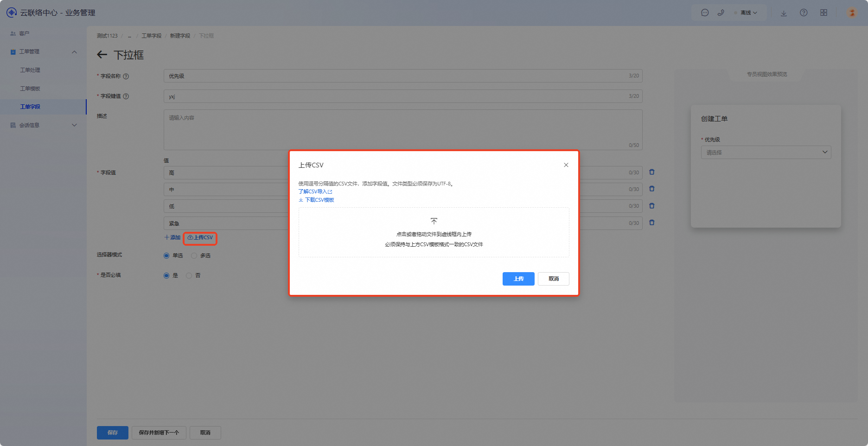
Task: Delete the 紧急 field value row
Action: pyautogui.click(x=652, y=223)
